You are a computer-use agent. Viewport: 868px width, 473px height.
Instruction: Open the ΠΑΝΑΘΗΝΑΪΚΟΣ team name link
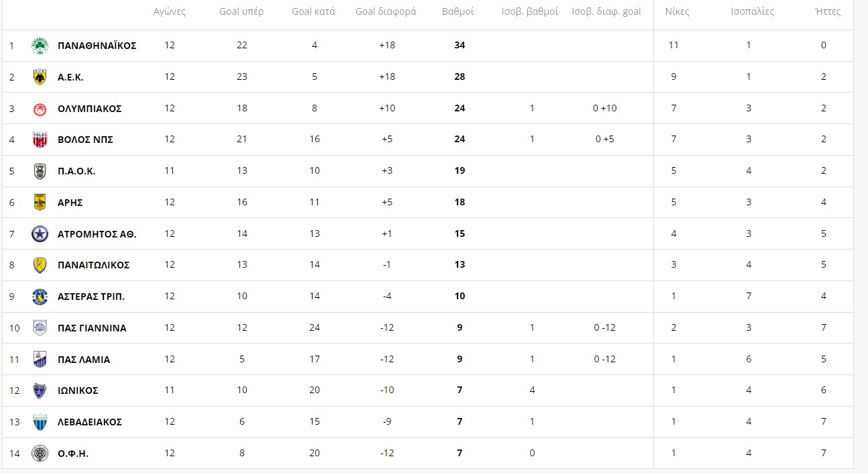pos(97,46)
